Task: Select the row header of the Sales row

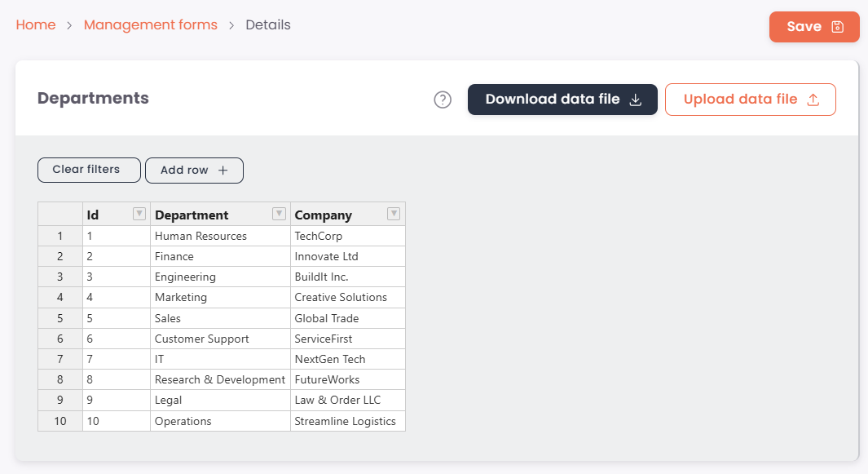Action: (60, 318)
